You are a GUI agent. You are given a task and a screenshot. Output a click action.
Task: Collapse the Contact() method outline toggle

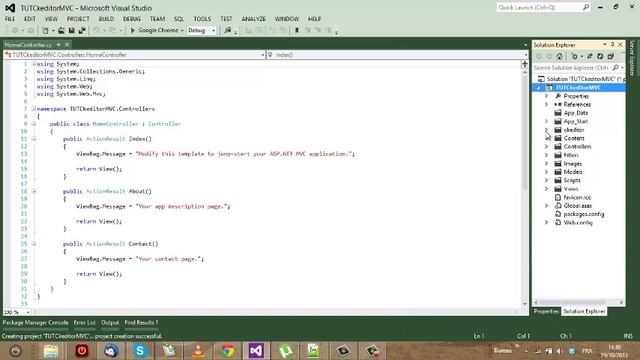pos(34,244)
